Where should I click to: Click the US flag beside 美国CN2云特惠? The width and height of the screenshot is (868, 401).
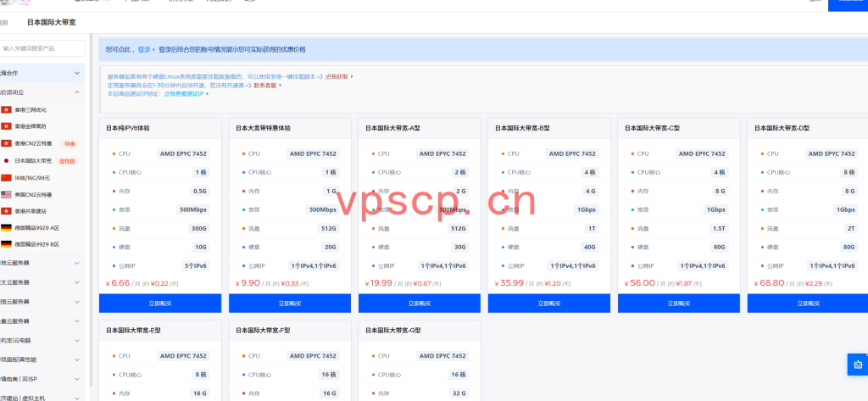click(6, 194)
